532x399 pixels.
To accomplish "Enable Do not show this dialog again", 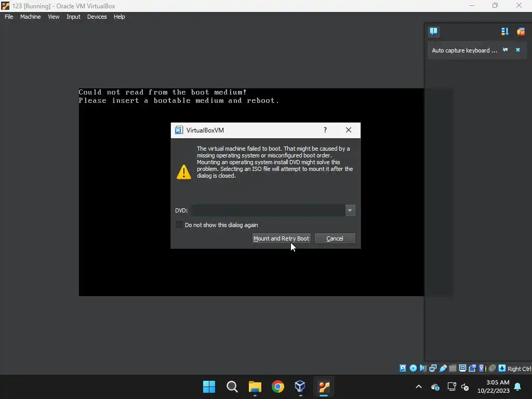I will pyautogui.click(x=179, y=224).
